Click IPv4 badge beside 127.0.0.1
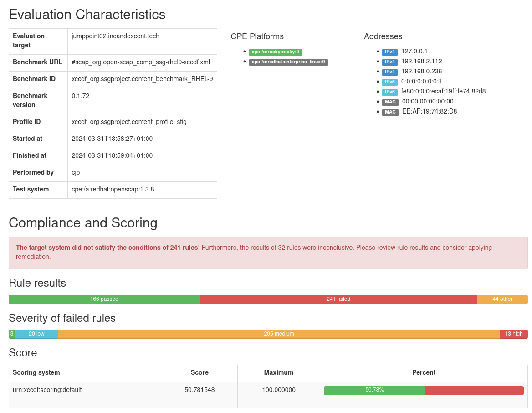532x413 pixels. 389,52
